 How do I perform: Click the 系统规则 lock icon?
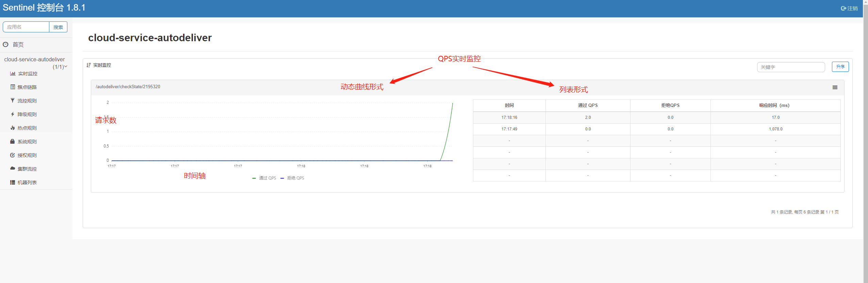click(x=13, y=141)
